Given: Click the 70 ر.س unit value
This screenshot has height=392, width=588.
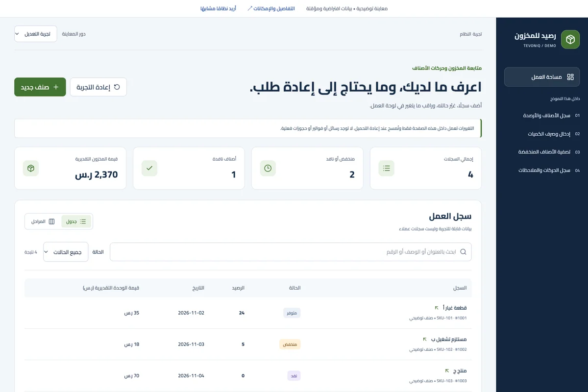Looking at the screenshot, I should (x=132, y=375).
